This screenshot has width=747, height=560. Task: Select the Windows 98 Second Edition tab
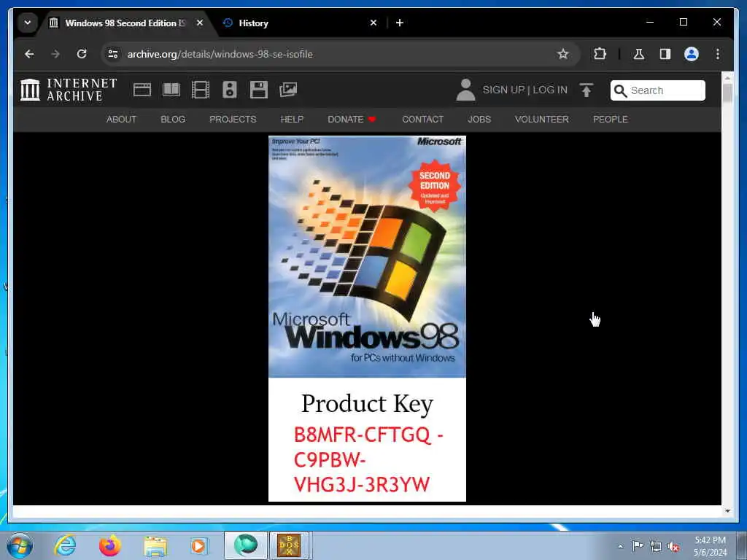(x=126, y=23)
